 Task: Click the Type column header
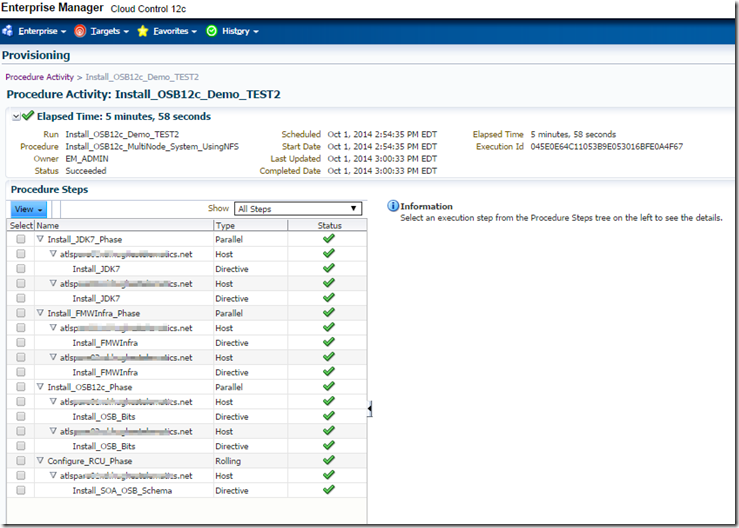251,225
